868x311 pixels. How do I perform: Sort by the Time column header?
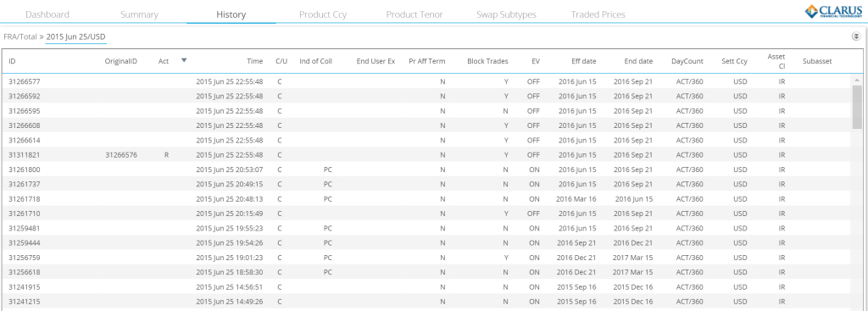254,61
